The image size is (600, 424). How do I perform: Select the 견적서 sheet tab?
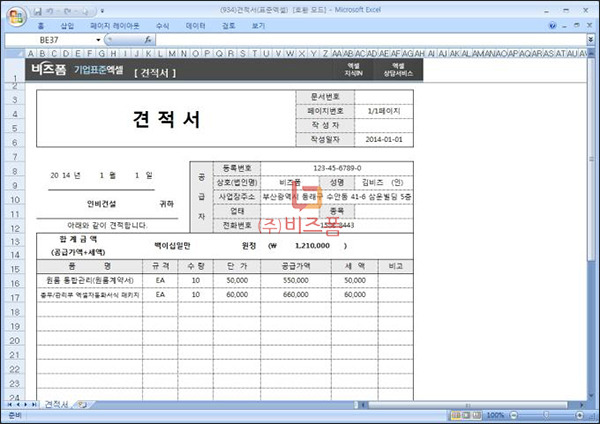point(56,404)
